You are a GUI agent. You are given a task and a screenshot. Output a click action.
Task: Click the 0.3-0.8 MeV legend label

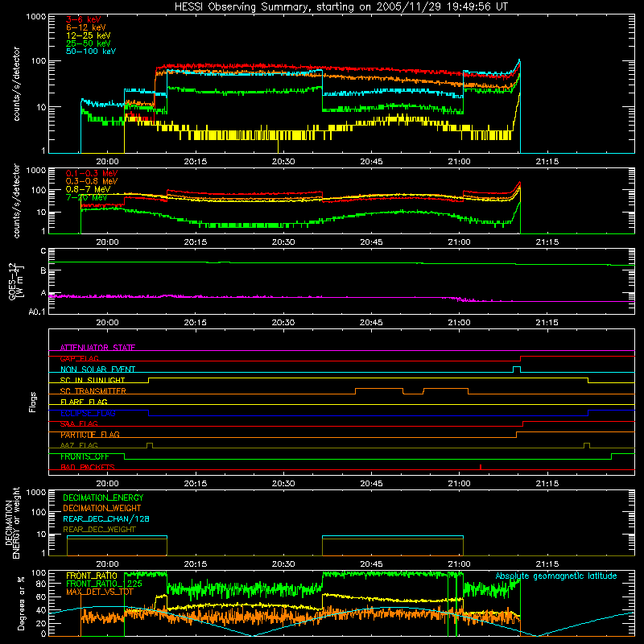coord(92,181)
